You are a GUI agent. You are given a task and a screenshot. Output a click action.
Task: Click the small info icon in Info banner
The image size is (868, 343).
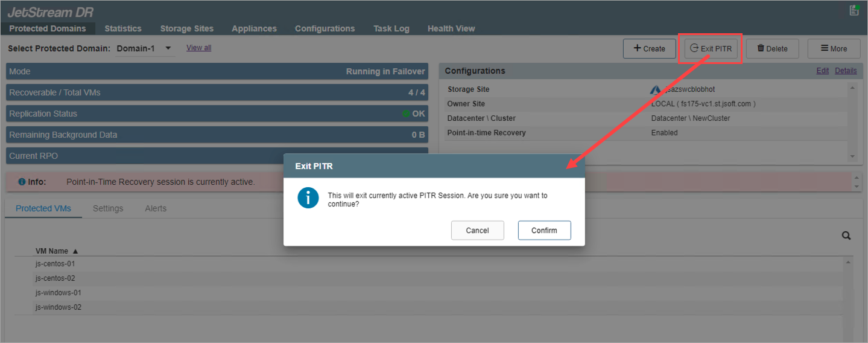coord(22,182)
